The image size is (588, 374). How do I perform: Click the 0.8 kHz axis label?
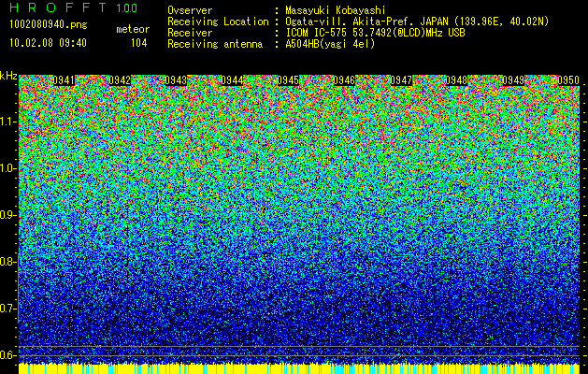click(7, 262)
